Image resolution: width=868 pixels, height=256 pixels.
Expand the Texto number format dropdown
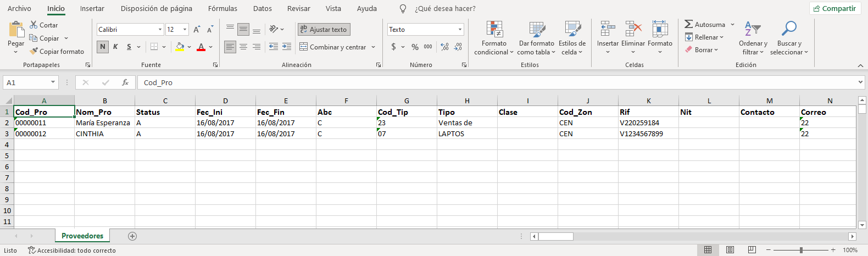tap(460, 29)
